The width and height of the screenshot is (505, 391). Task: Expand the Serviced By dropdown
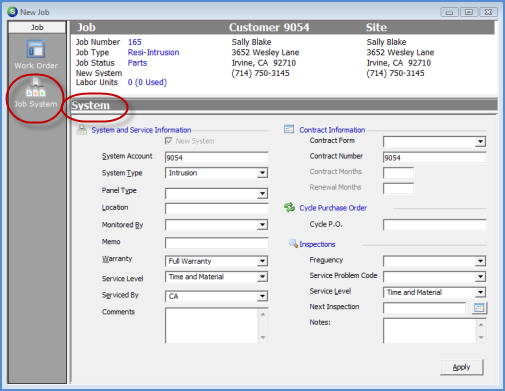coord(262,296)
